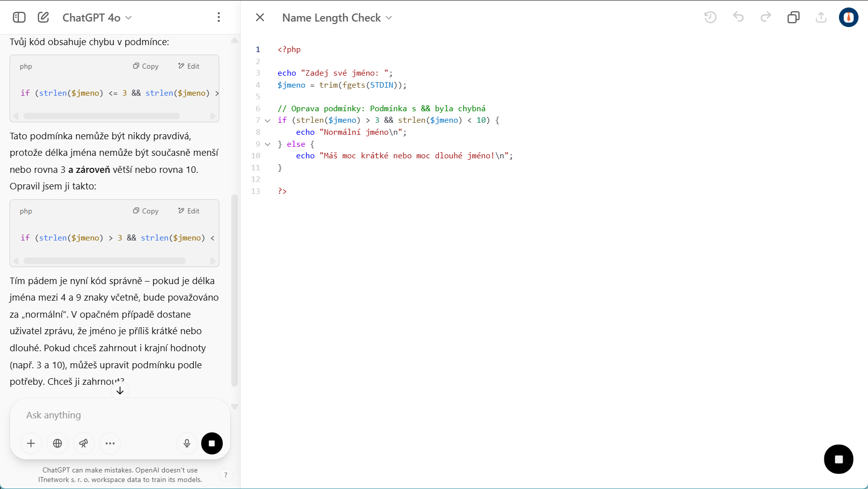Expand the Name Length Check title dropdown

point(337,18)
